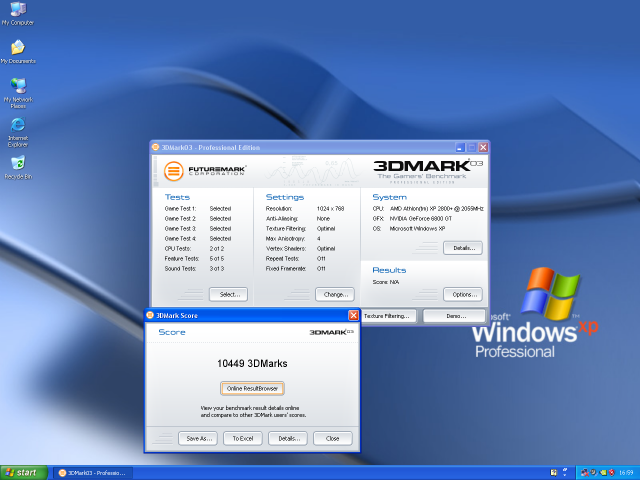Click the Internet Explorer desktop icon
This screenshot has width=640, height=480.
18,132
